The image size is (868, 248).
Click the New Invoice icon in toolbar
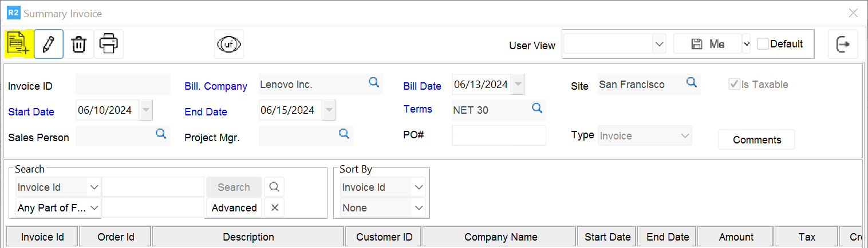[18, 44]
